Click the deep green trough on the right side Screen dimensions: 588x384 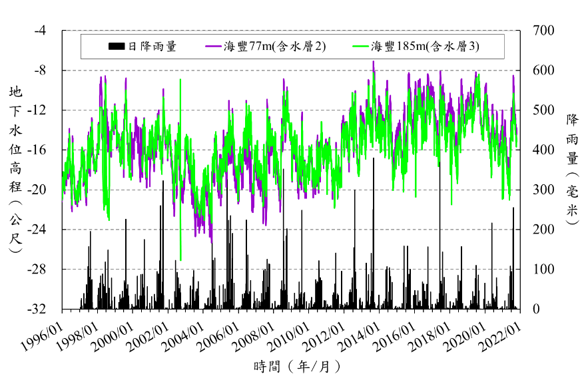pos(451,204)
